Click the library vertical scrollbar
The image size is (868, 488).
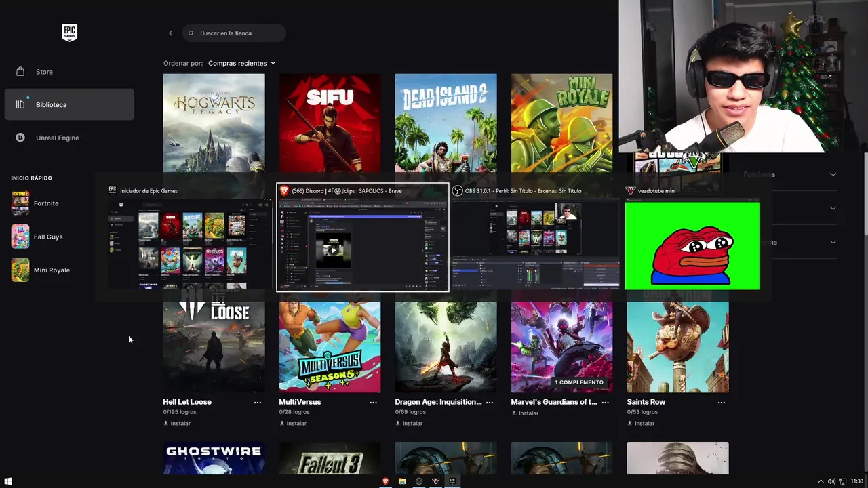click(x=865, y=193)
